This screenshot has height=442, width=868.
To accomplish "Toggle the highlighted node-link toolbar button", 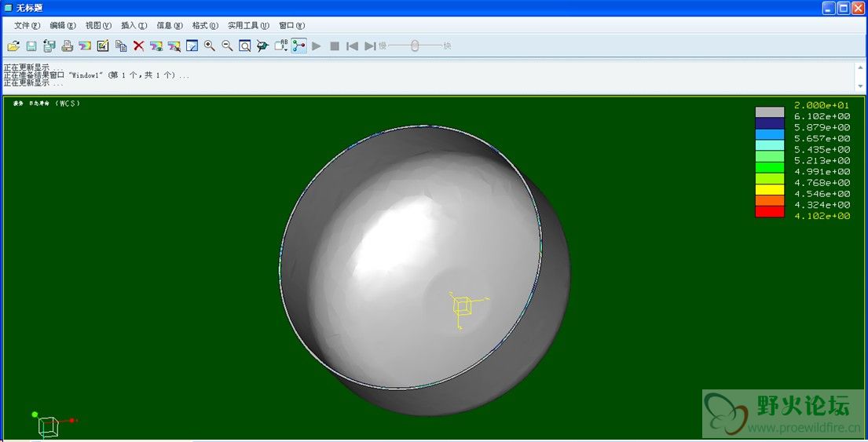I will click(299, 46).
